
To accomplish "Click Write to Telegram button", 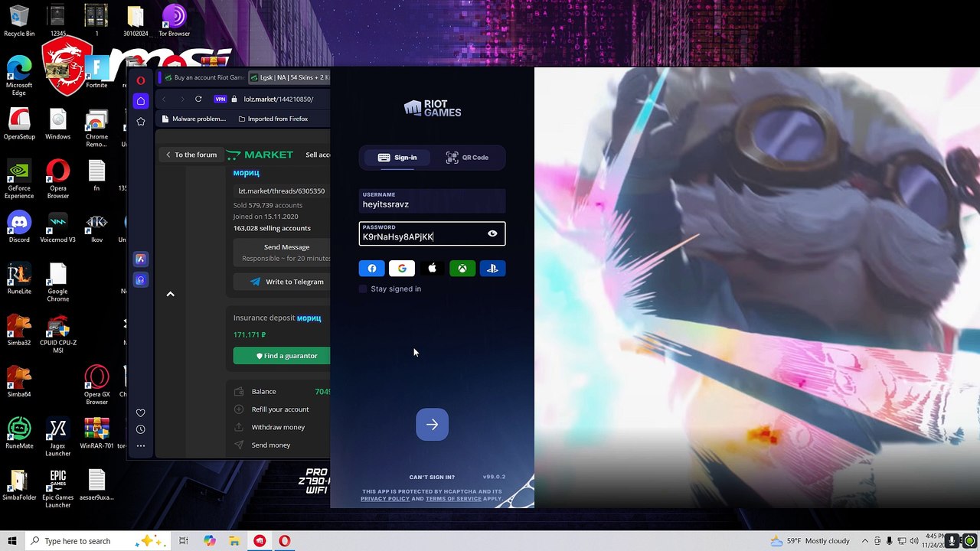I will coord(287,282).
